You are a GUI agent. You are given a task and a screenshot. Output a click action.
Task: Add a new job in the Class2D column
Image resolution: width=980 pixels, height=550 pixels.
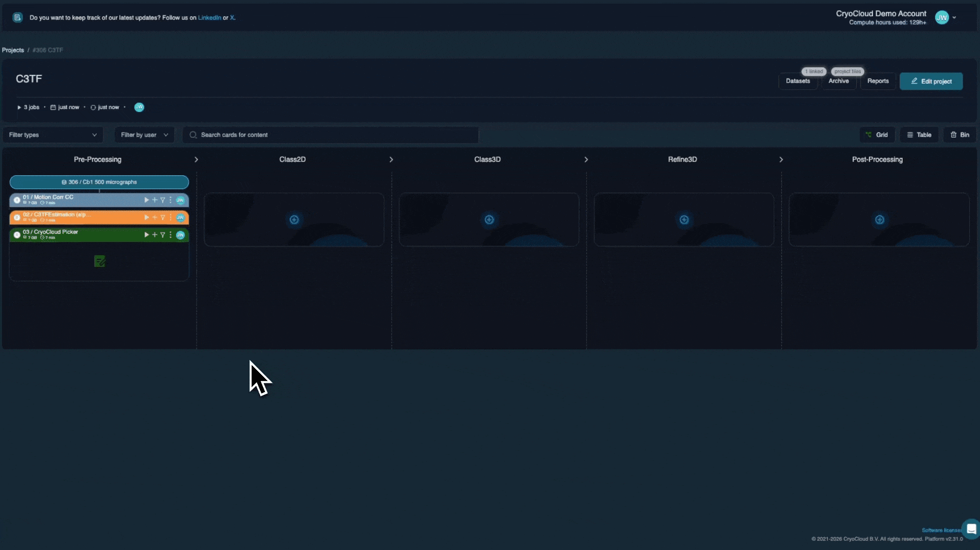(294, 219)
